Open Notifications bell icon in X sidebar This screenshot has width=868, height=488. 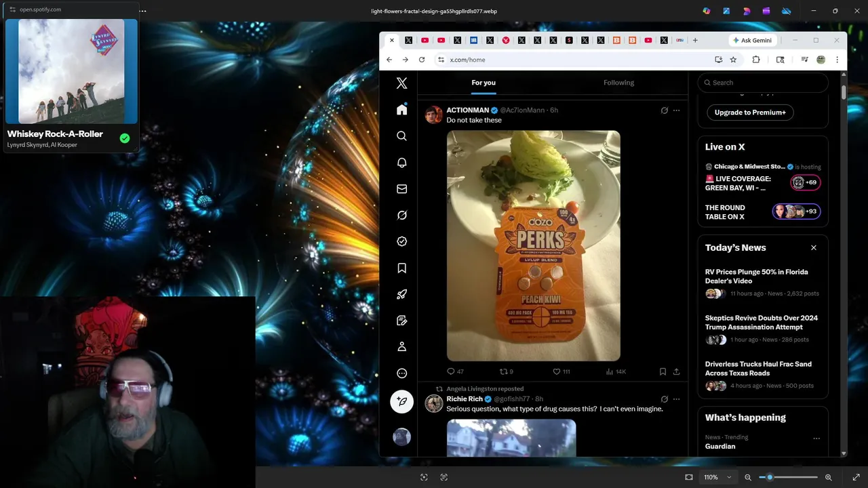[x=401, y=163]
